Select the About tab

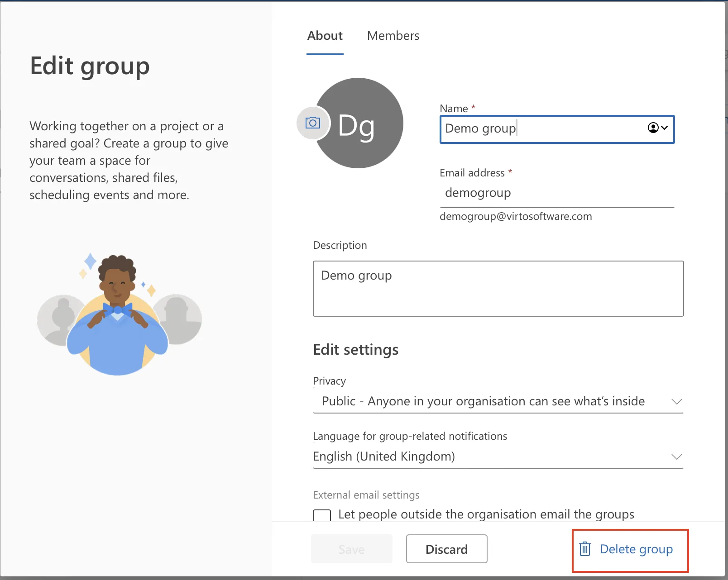tap(325, 36)
